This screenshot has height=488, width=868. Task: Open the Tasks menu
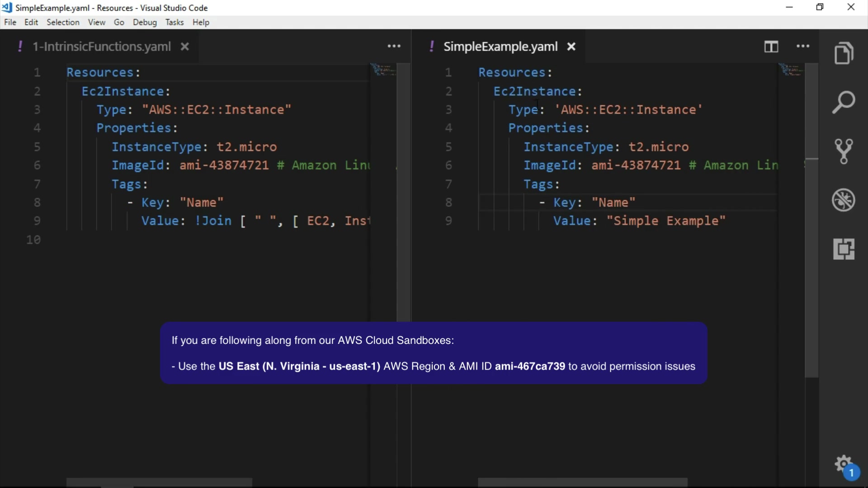[x=174, y=22]
